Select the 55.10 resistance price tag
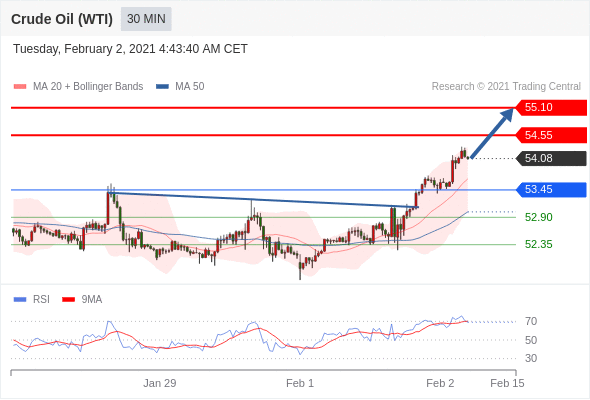 pos(551,108)
